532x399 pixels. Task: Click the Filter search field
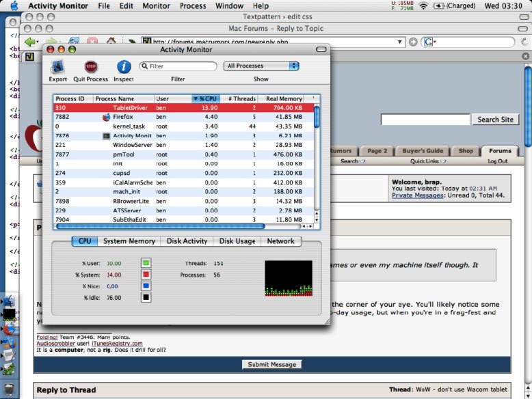[x=178, y=66]
